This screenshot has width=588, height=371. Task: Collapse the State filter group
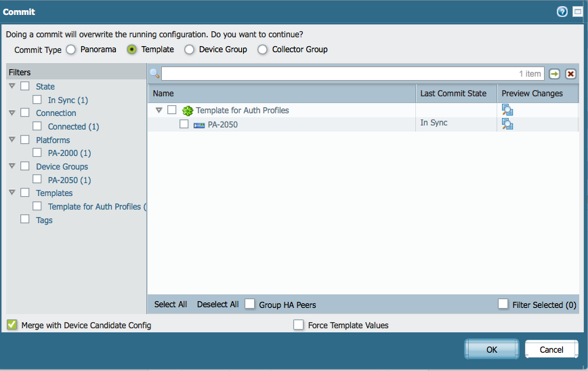point(12,86)
